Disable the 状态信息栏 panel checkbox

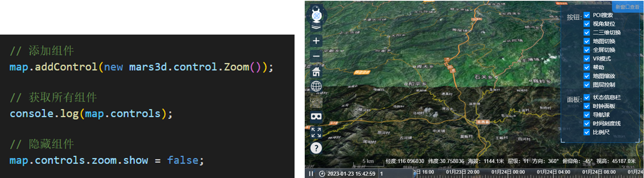point(587,97)
